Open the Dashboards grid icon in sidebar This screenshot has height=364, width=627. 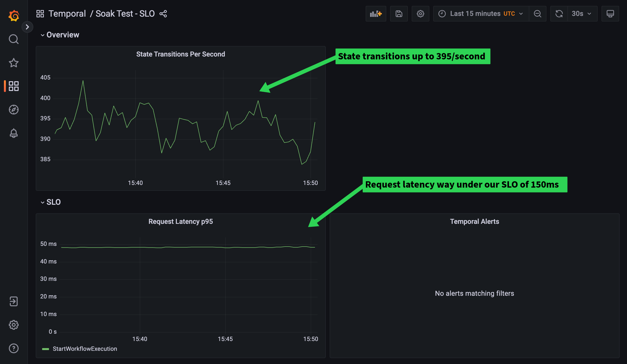[14, 86]
